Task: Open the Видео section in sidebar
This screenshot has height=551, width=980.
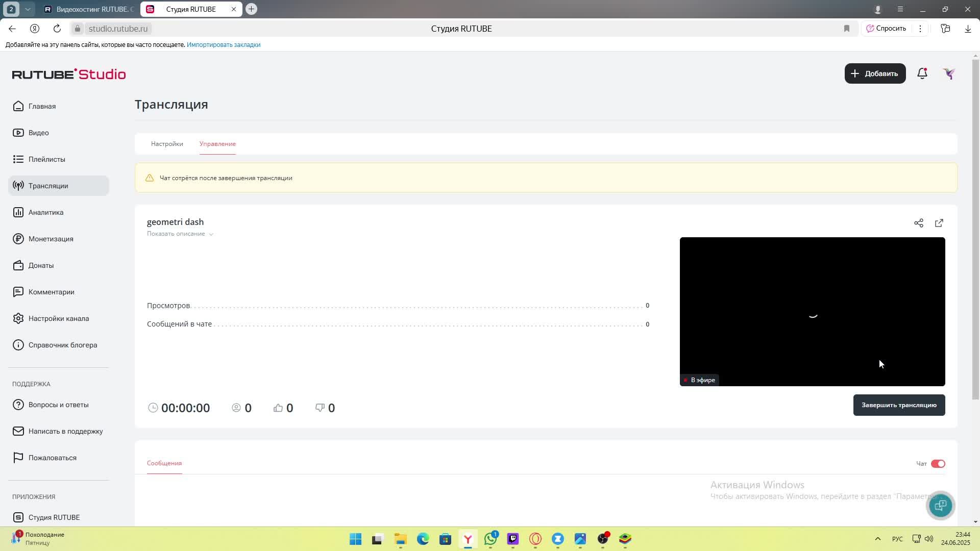Action: pyautogui.click(x=59, y=133)
